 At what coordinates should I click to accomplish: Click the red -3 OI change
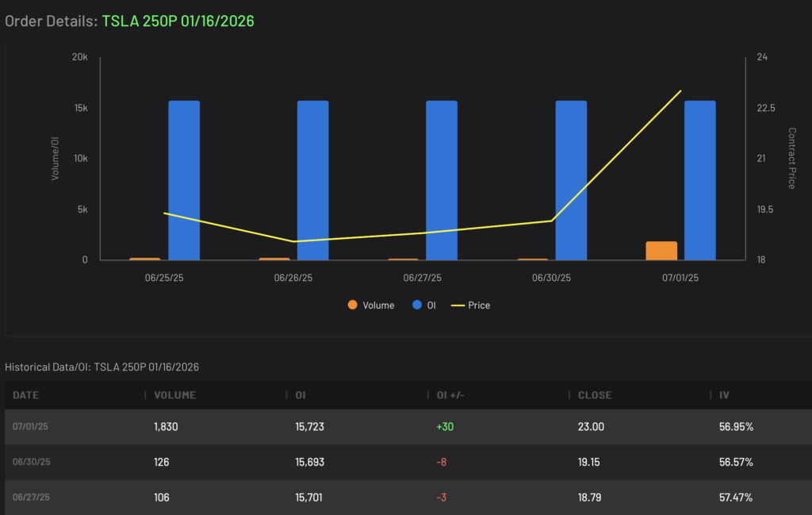pos(441,498)
